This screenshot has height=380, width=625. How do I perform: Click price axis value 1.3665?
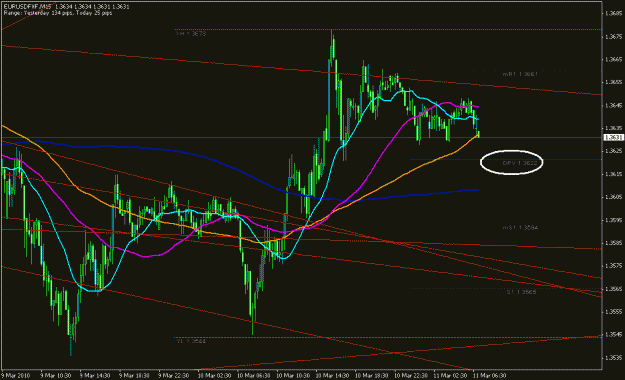click(613, 59)
